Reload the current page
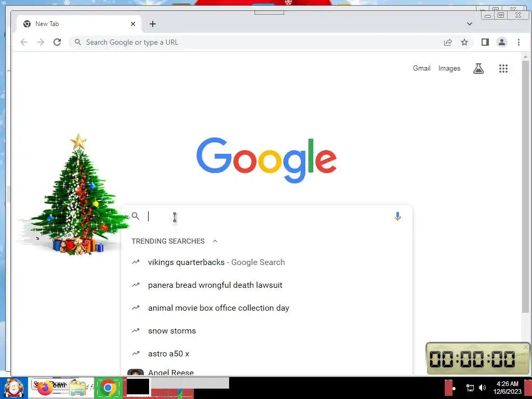The width and height of the screenshot is (532, 399). click(x=57, y=42)
